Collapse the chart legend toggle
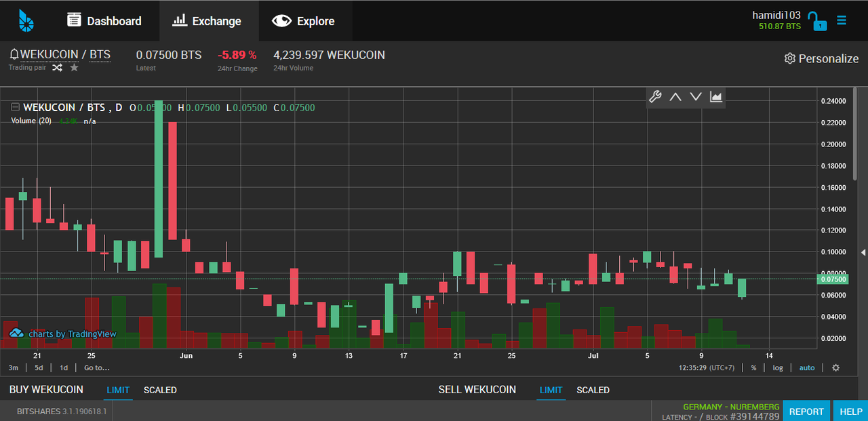 [x=15, y=107]
